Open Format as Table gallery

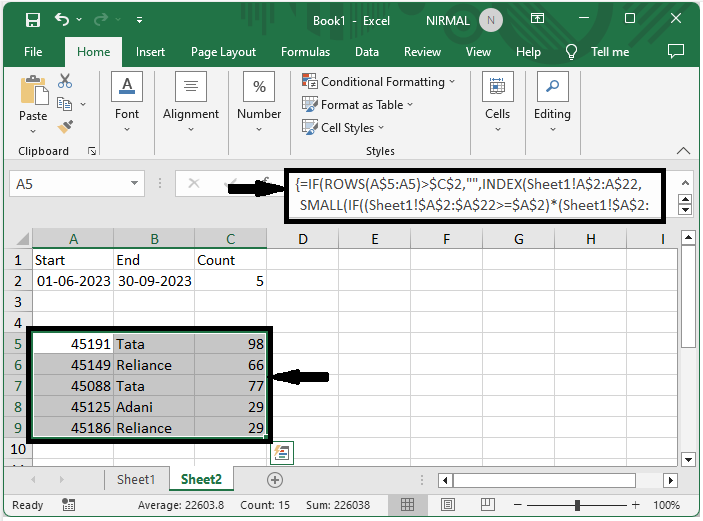[357, 104]
